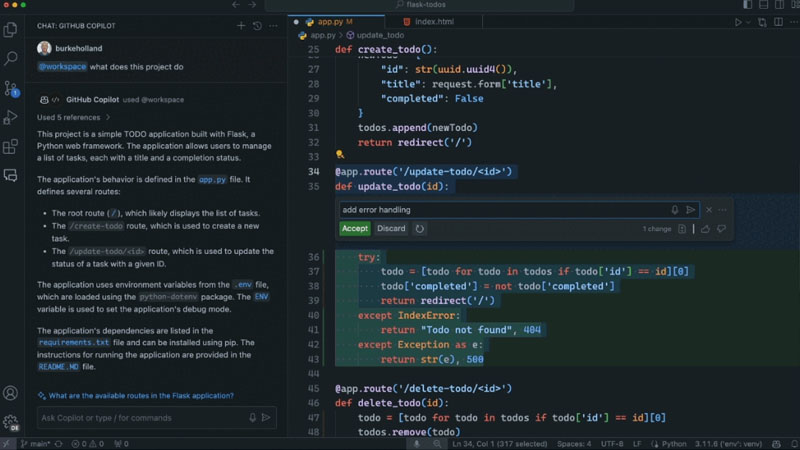The width and height of the screenshot is (800, 450).
Task: Toggle the secondary side bar
Action: click(780, 5)
